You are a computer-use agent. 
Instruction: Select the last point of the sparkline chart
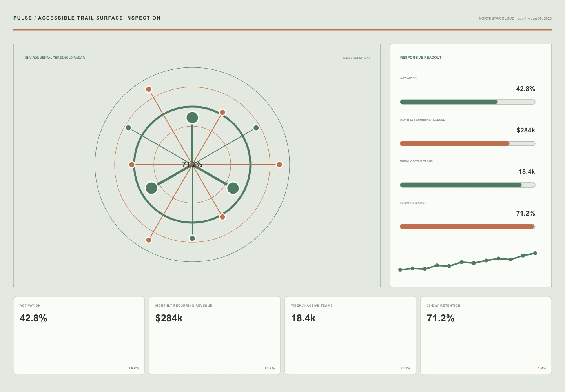[535, 253]
